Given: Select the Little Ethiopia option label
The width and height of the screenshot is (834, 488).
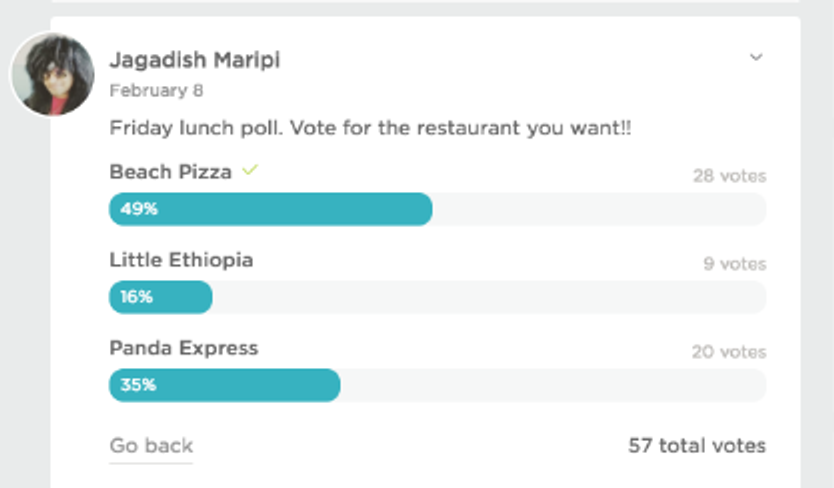Looking at the screenshot, I should pos(181,260).
